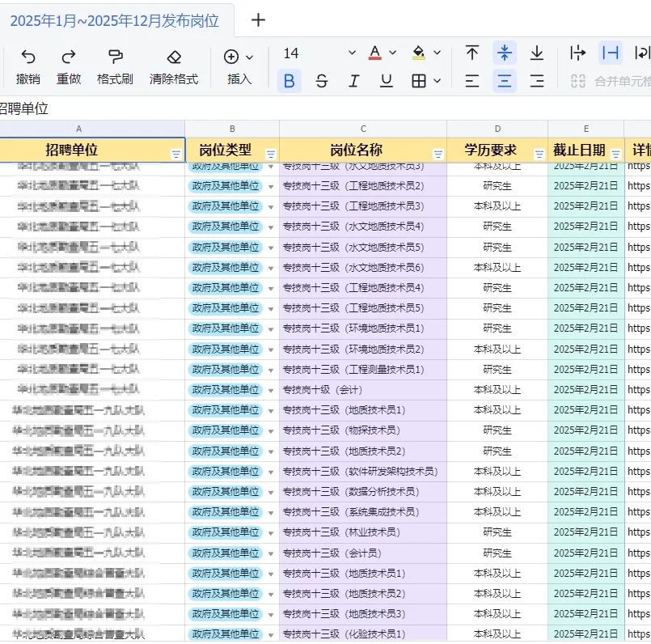The height and width of the screenshot is (644, 651).
Task: Click https link in 化验技术员1 row
Action: click(x=639, y=634)
